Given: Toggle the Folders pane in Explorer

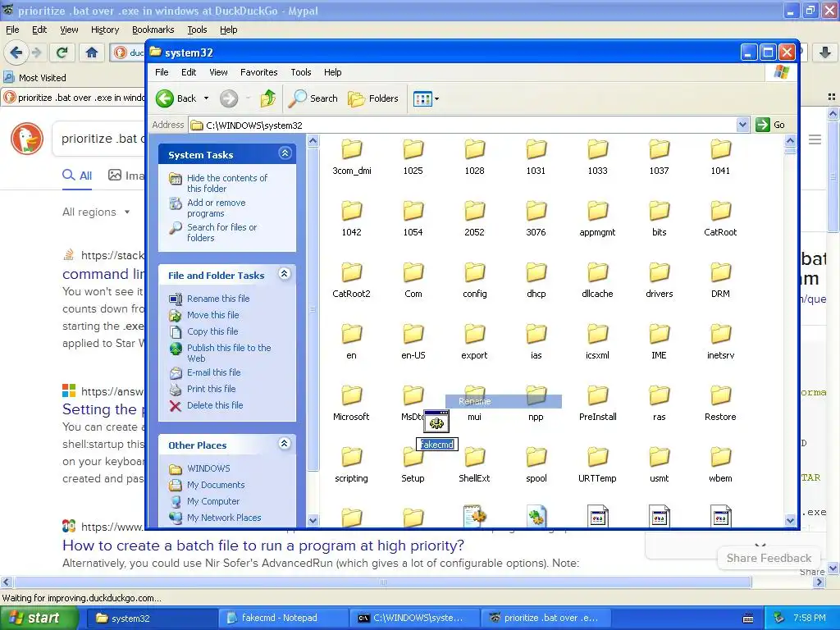Looking at the screenshot, I should pyautogui.click(x=373, y=98).
